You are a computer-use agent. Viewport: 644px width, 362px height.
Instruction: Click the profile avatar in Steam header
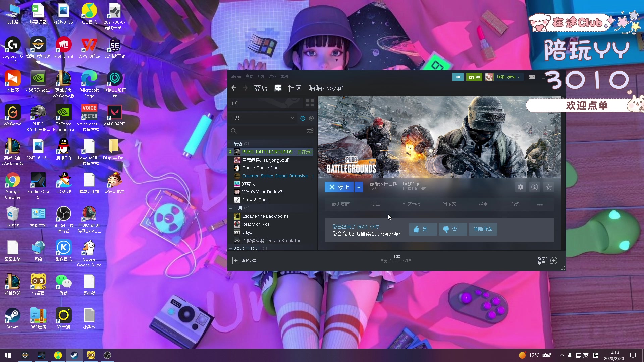coord(489,77)
